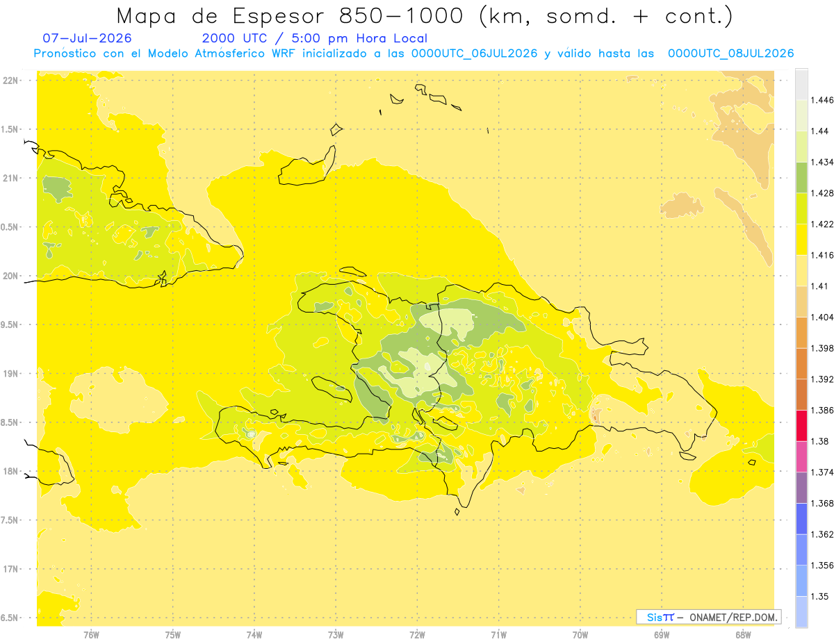Image resolution: width=834 pixels, height=644 pixels.
Task: Select the '72W' longitude label
Action: 417,634
